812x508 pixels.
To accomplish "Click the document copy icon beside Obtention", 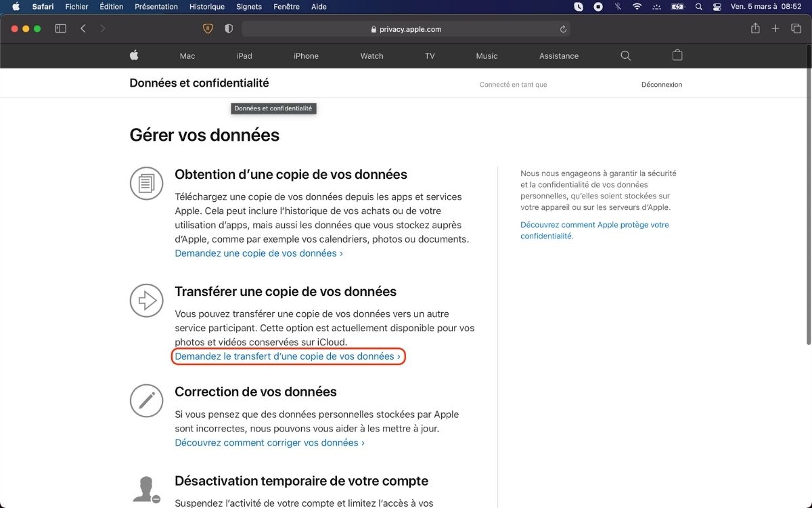I will (146, 184).
